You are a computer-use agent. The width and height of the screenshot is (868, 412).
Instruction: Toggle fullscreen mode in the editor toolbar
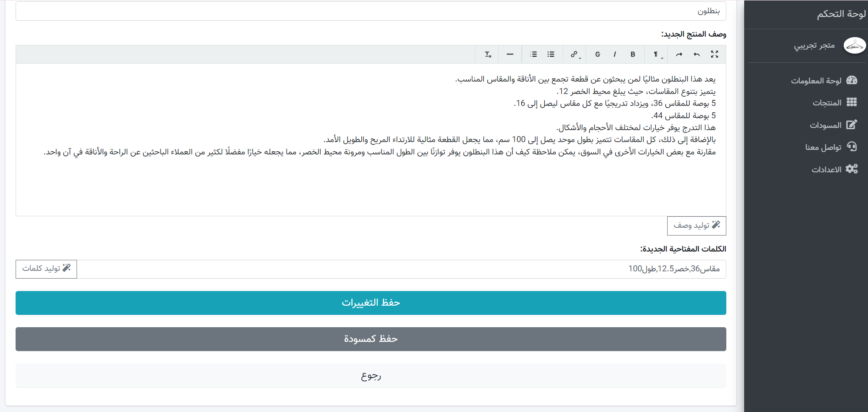tap(714, 55)
